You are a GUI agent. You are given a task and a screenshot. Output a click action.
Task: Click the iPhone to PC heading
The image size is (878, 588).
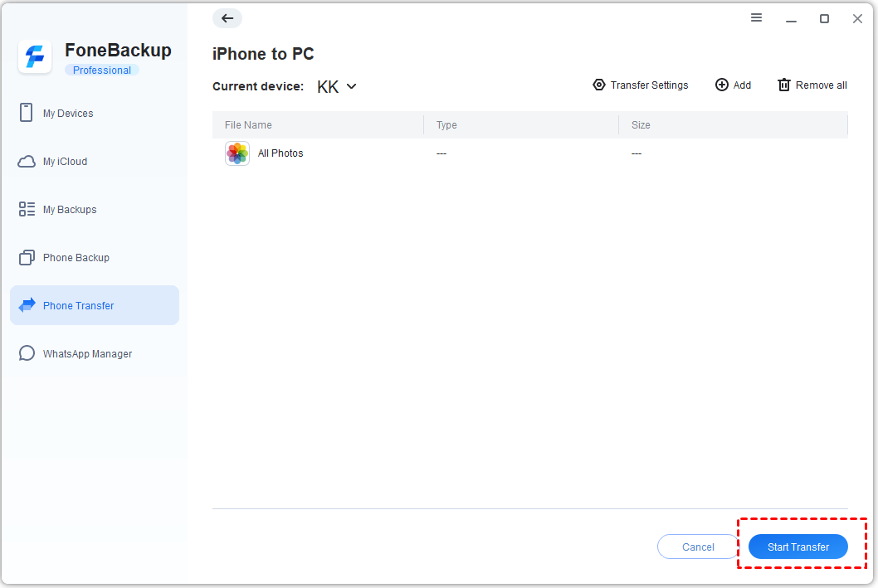[x=263, y=54]
